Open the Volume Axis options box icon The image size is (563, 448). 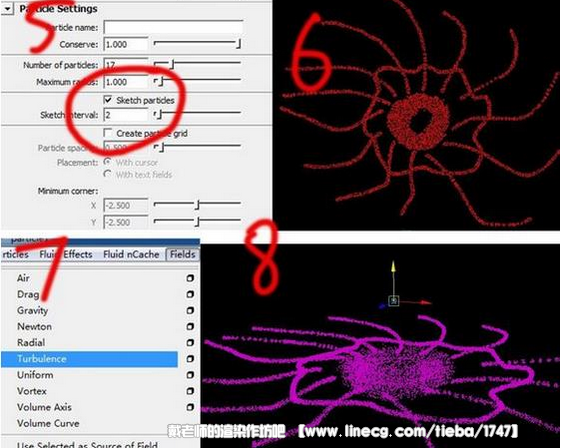coord(190,407)
